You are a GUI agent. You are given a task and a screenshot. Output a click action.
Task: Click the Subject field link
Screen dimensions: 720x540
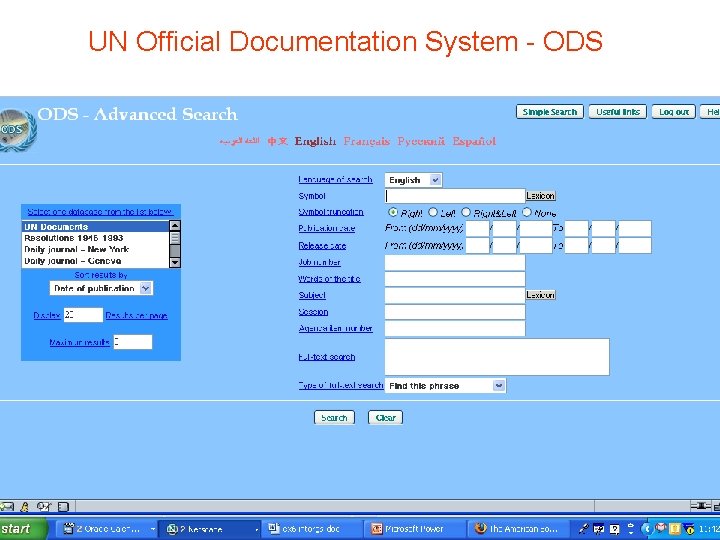coord(312,295)
